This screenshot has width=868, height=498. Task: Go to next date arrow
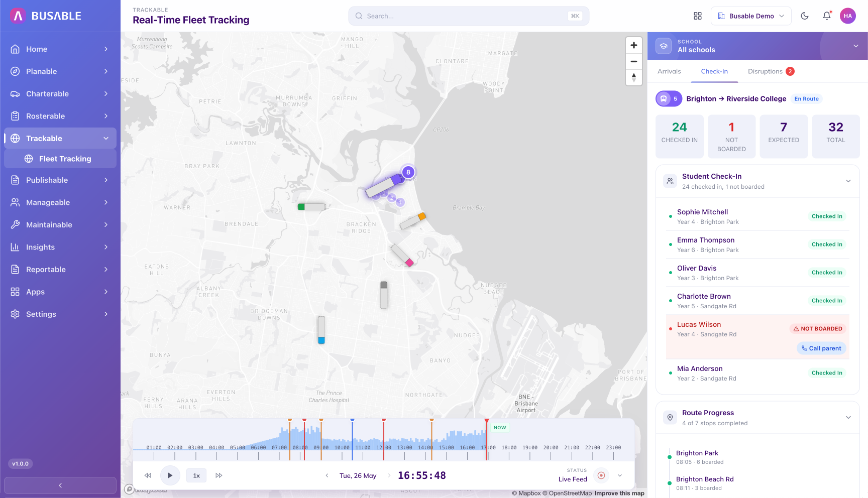(389, 475)
